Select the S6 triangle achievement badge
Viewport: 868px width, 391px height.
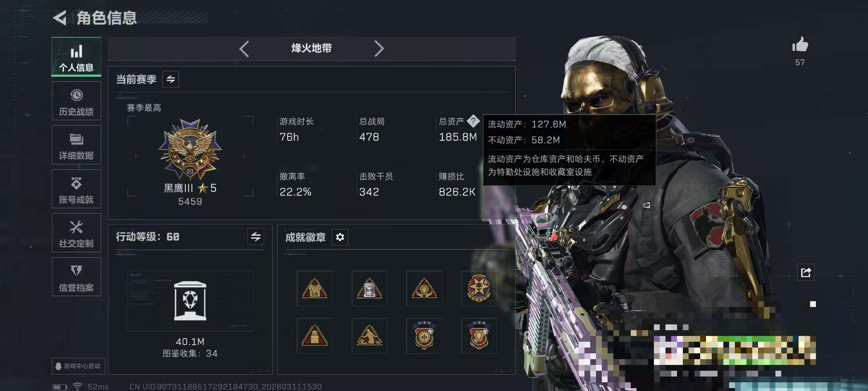[315, 288]
